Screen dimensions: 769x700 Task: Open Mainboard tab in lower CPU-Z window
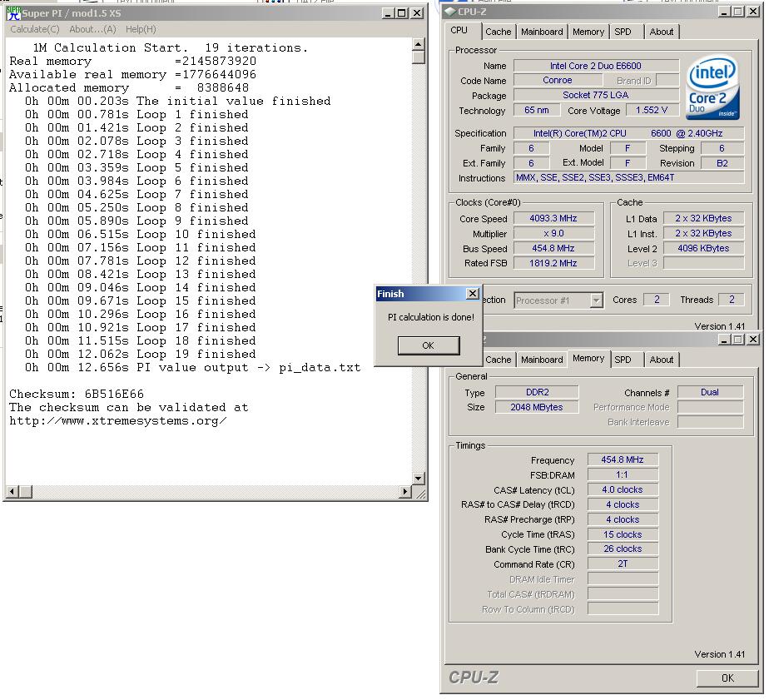(542, 360)
